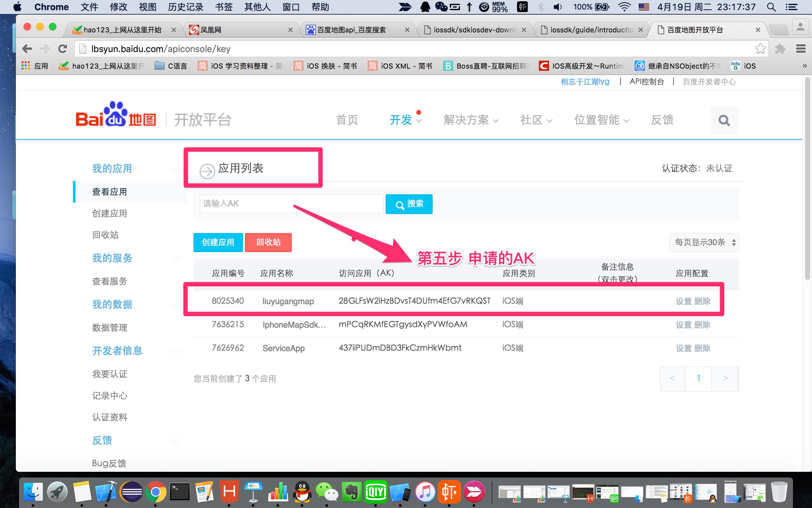Image resolution: width=812 pixels, height=508 pixels.
Task: Launch Launchpad rocket in the dock
Action: (x=57, y=492)
